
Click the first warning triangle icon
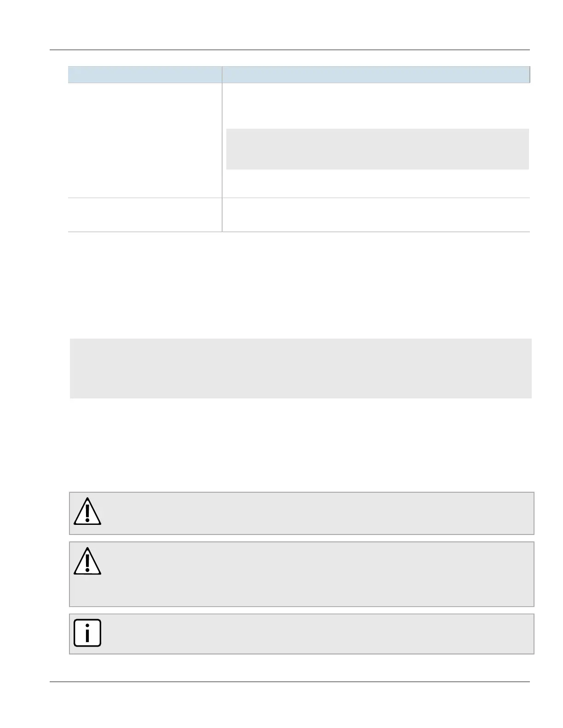[87, 511]
